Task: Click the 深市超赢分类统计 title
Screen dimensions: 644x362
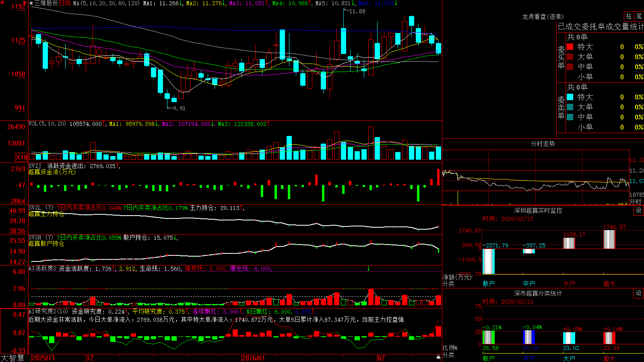Action: pyautogui.click(x=538, y=293)
